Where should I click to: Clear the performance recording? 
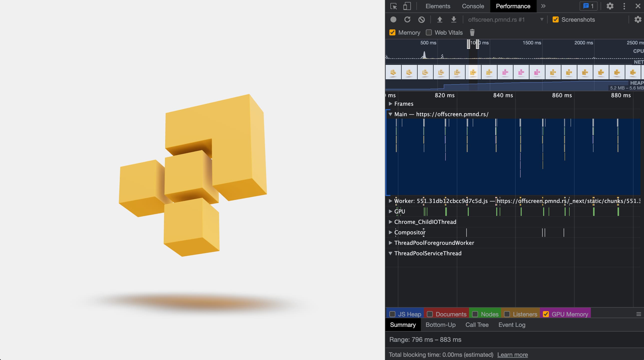pyautogui.click(x=422, y=19)
